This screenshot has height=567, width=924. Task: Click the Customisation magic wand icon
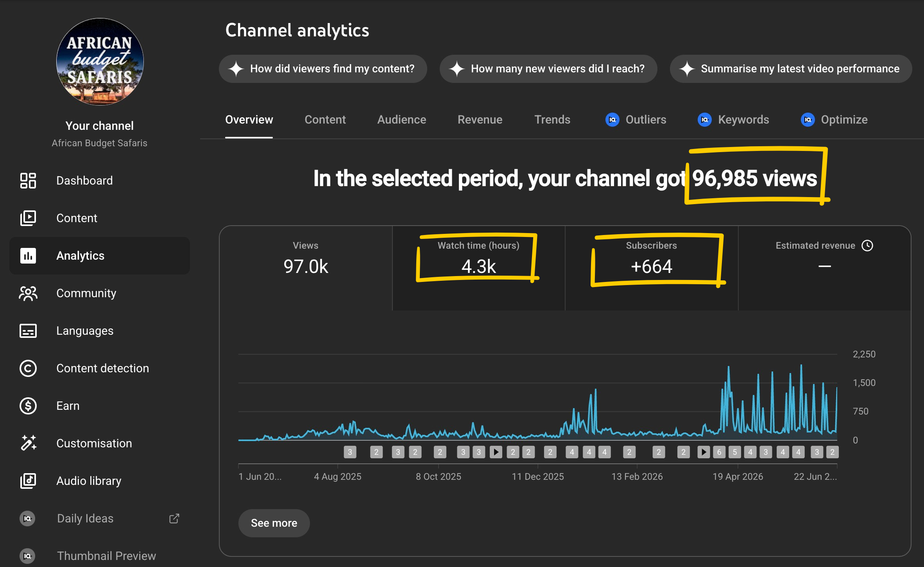click(28, 443)
